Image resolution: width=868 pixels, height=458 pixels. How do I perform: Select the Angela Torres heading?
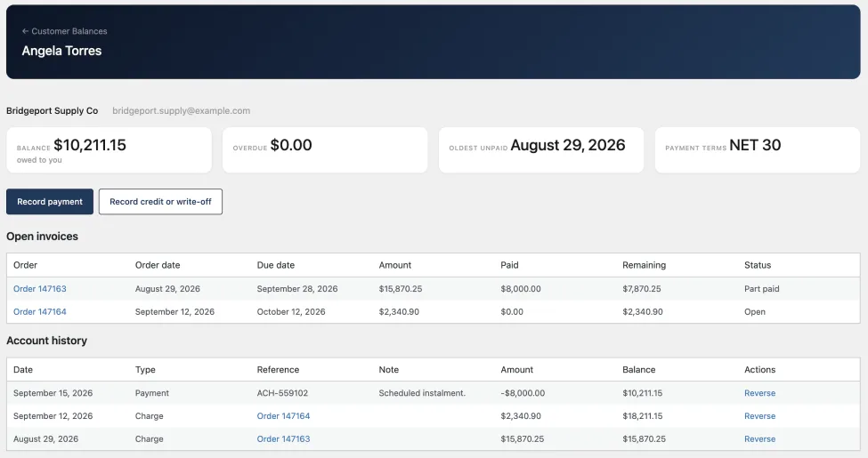coord(62,51)
